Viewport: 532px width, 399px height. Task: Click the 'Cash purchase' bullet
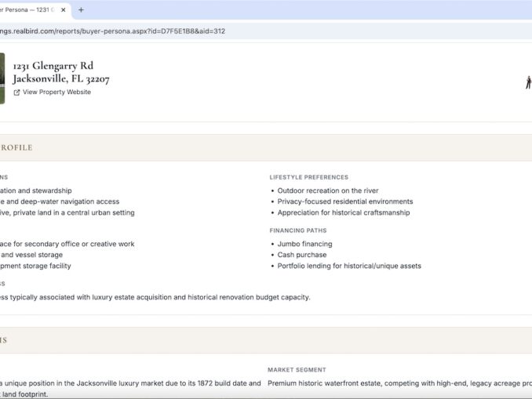click(301, 255)
